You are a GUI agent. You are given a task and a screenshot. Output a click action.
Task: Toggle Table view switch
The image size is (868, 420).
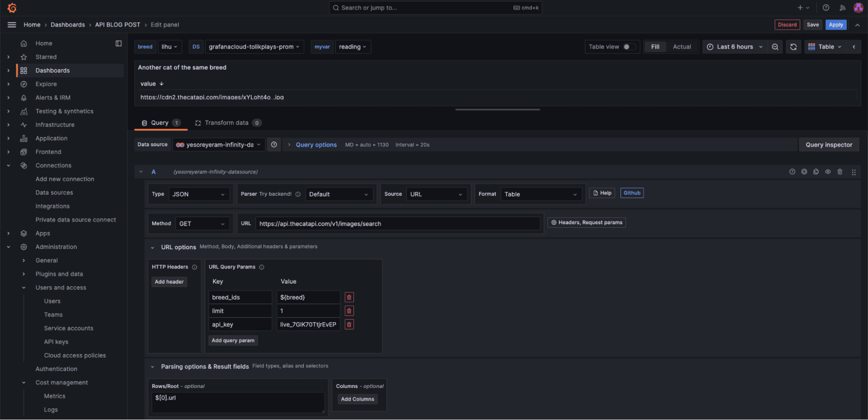[x=627, y=46]
